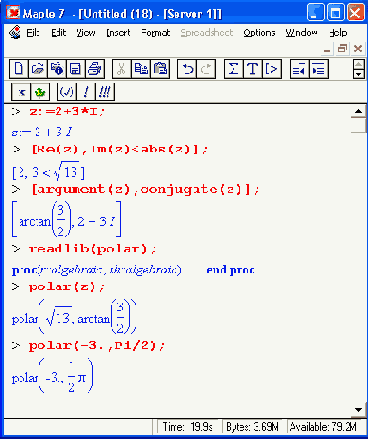Execute the entire worksheet with the !!! button
Screen dimensions: 368x439
[105, 92]
